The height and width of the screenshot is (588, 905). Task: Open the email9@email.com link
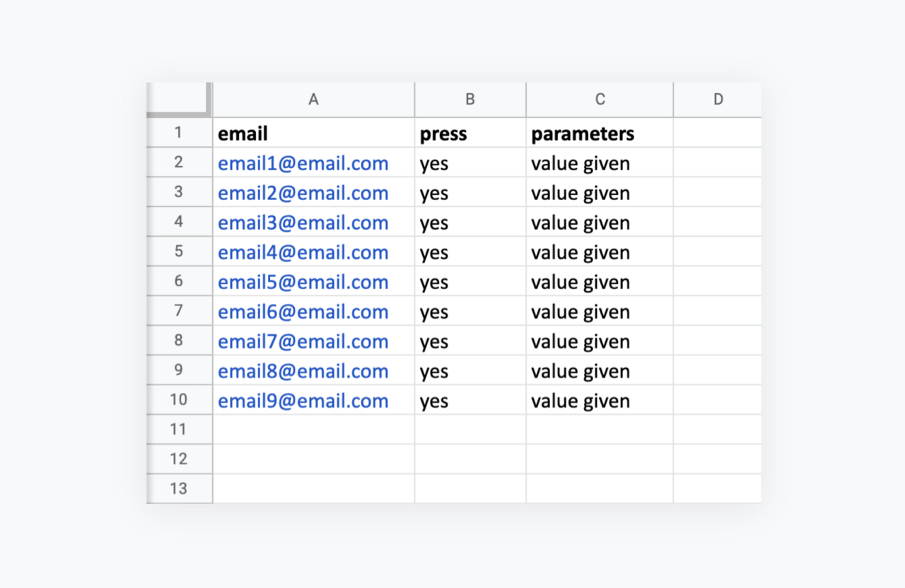[303, 401]
